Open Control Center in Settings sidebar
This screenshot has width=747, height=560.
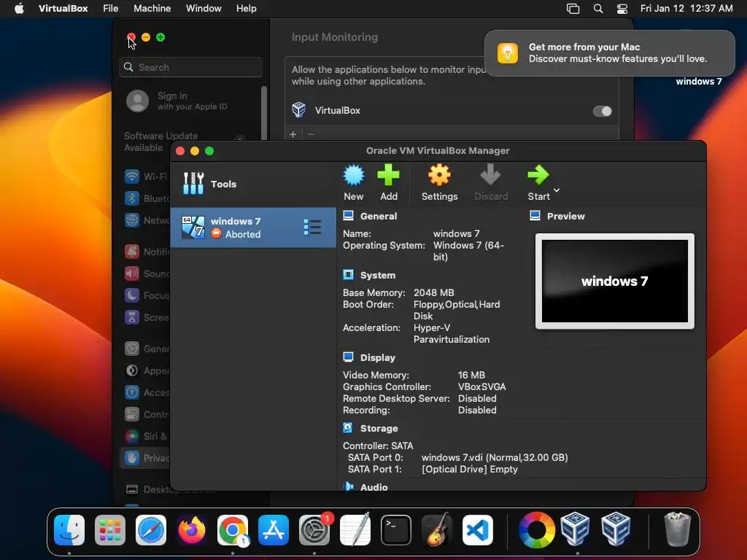click(146, 414)
